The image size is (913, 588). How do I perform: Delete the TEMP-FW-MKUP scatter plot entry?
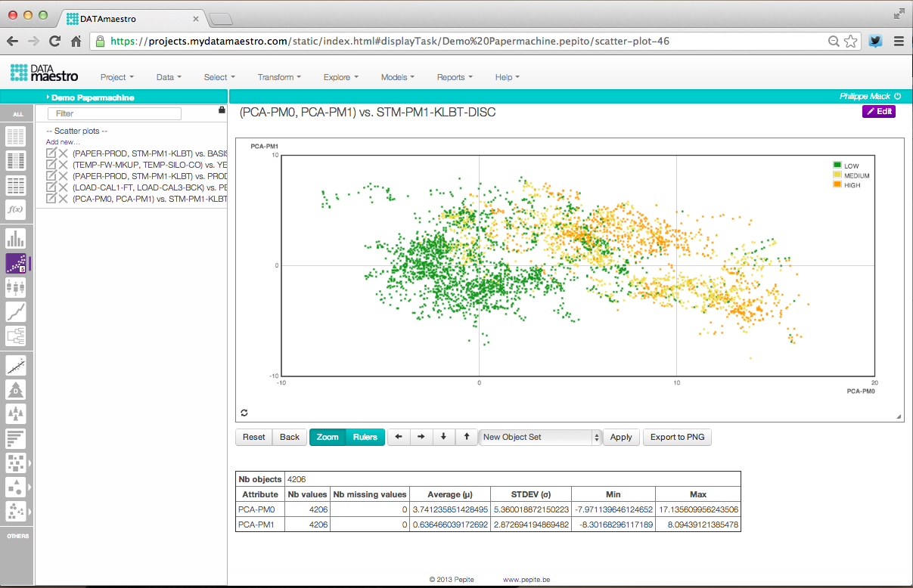point(64,165)
